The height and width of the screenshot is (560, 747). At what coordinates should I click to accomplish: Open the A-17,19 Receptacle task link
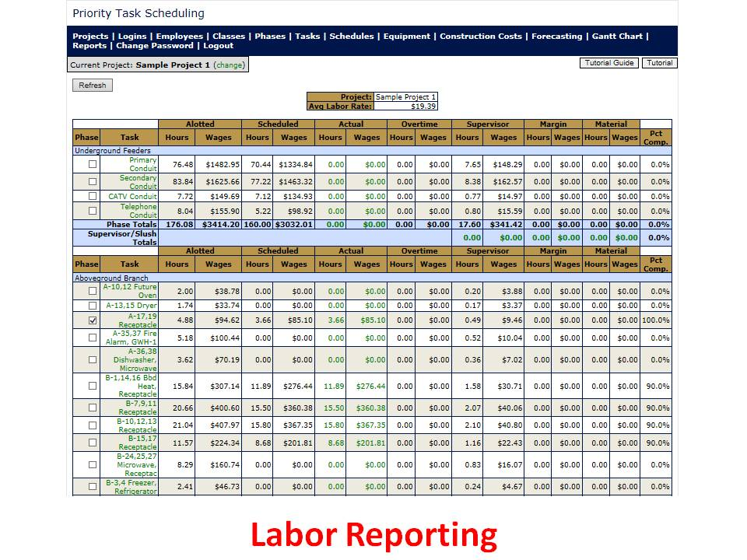(x=137, y=320)
